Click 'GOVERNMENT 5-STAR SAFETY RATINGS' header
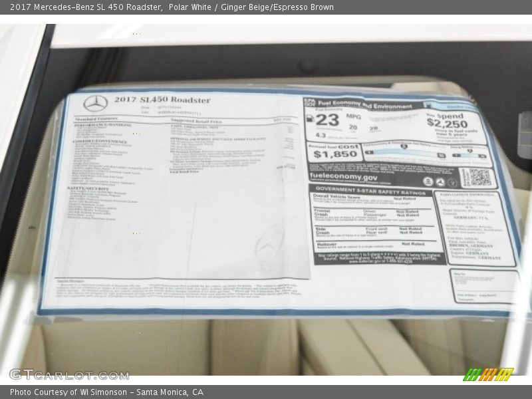 click(370, 190)
